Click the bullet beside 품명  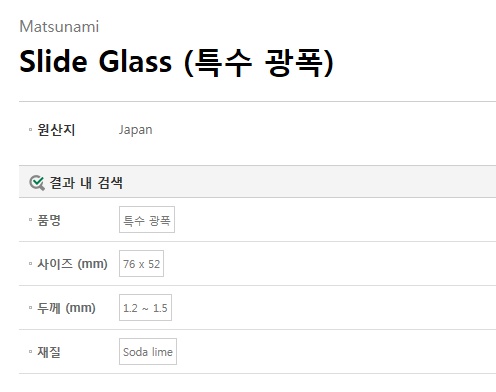(x=30, y=220)
